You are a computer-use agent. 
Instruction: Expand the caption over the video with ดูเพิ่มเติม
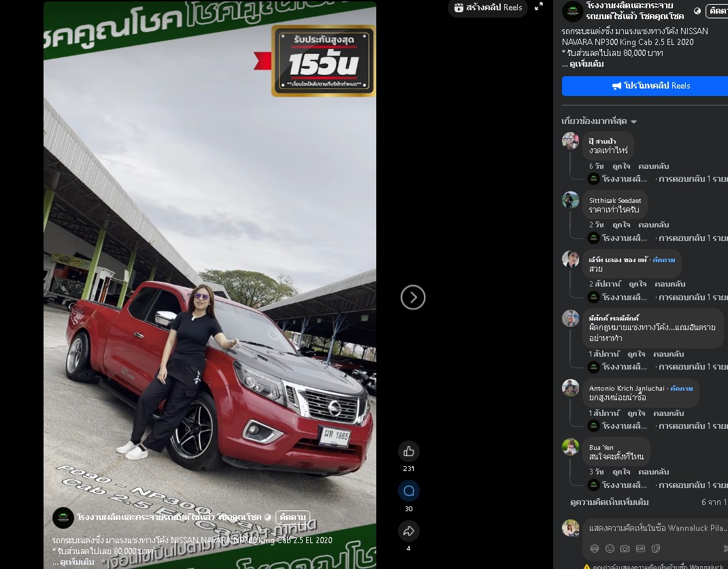pos(77,562)
